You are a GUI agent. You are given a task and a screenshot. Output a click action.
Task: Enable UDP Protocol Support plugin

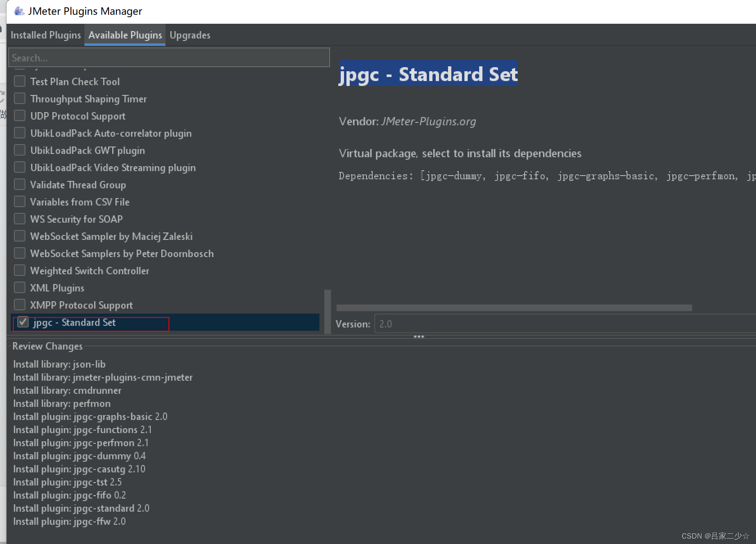click(x=19, y=115)
